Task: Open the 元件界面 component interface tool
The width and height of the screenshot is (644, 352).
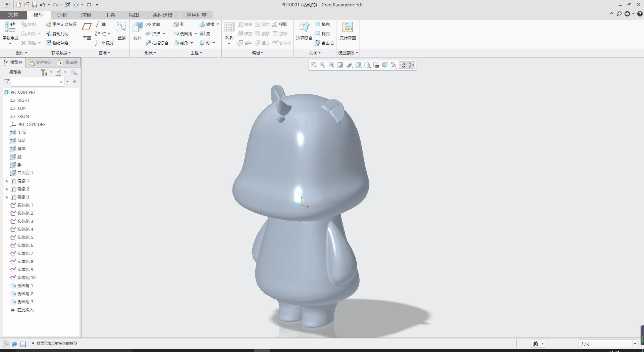Action: tap(347, 28)
